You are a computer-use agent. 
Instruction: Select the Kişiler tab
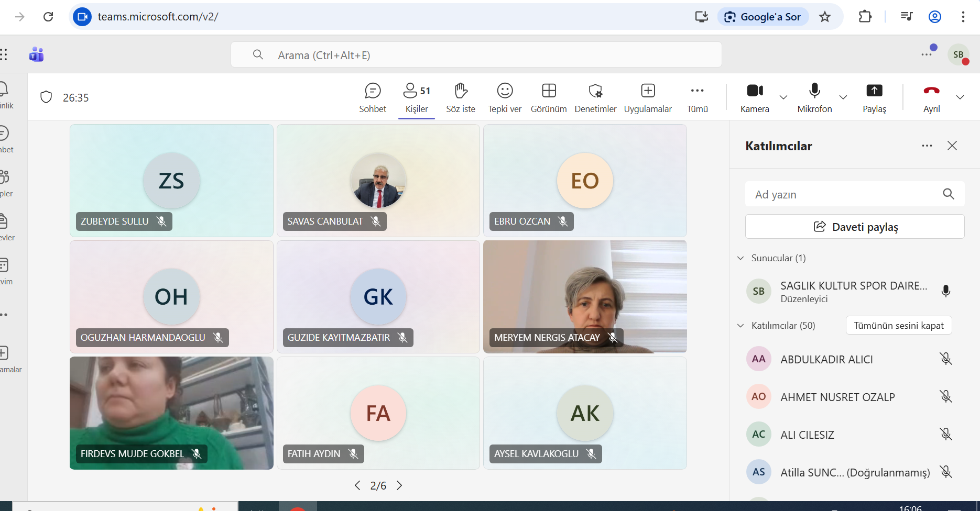(417, 98)
